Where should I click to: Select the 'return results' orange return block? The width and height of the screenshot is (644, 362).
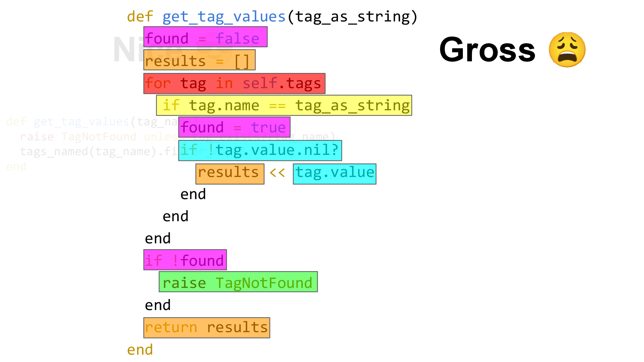click(206, 327)
